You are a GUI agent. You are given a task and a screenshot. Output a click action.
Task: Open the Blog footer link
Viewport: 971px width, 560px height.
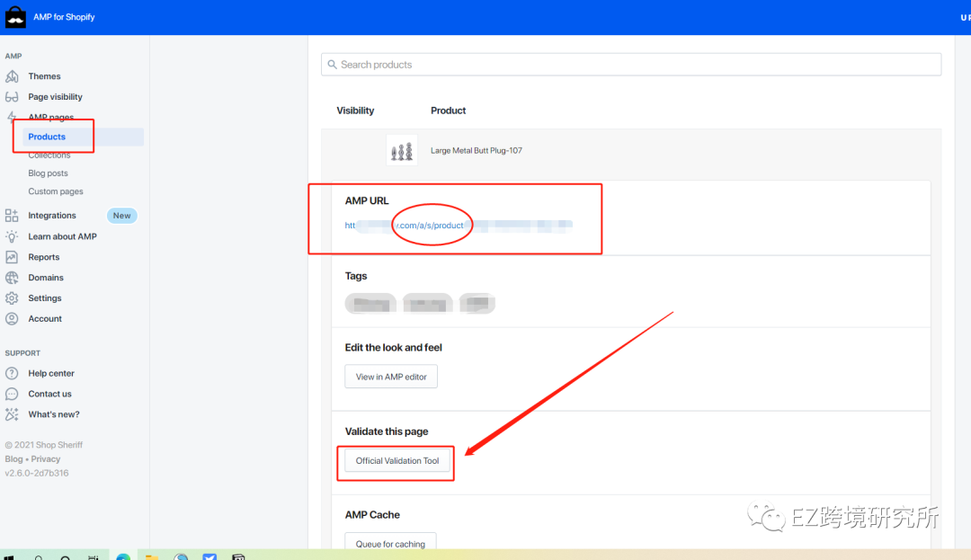point(13,459)
